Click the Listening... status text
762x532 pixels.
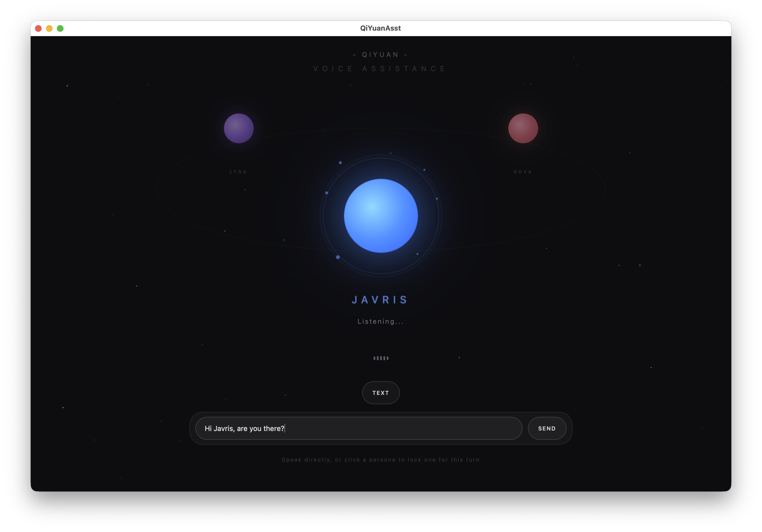tap(381, 321)
